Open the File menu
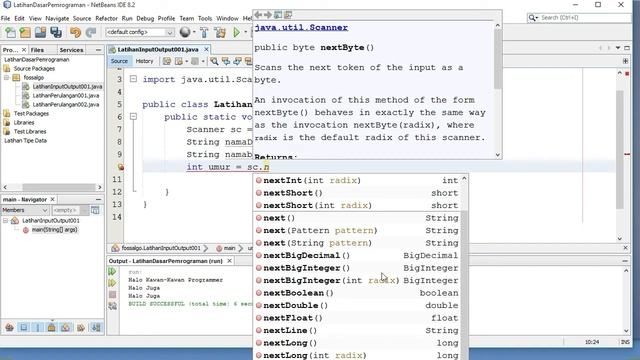Image resolution: width=640 pixels, height=360 pixels. pos(5,18)
